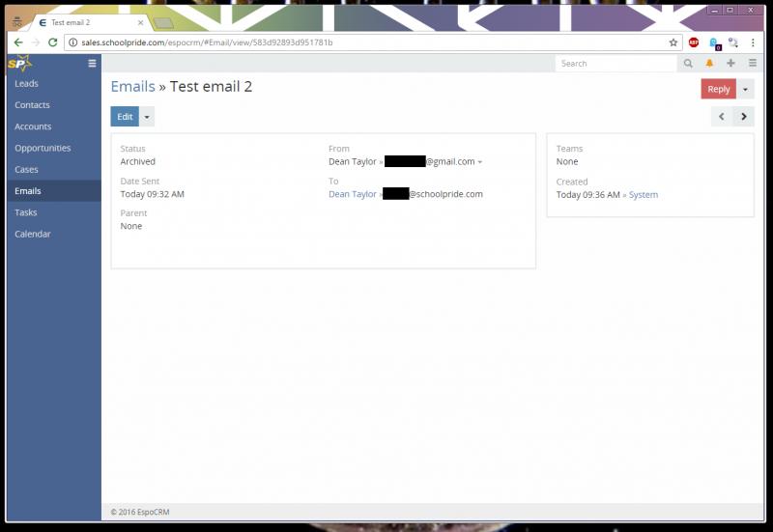This screenshot has height=532, width=773.
Task: Open the top-right navbar menu icon
Action: click(753, 63)
